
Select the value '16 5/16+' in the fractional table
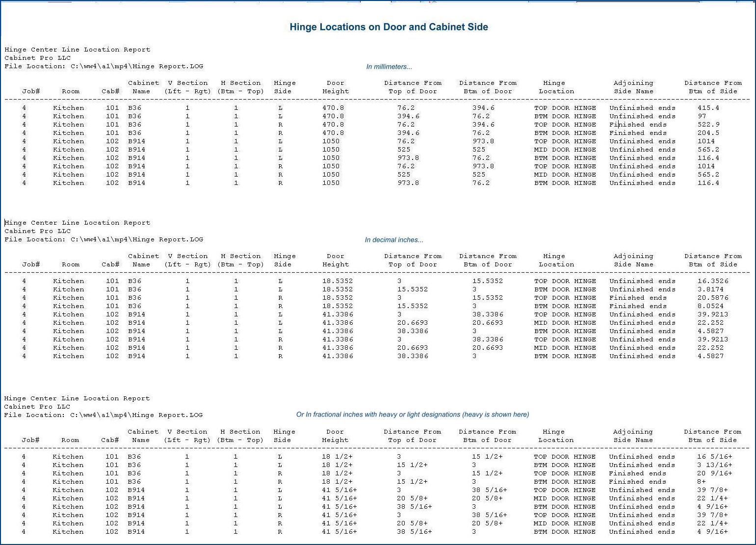point(714,457)
